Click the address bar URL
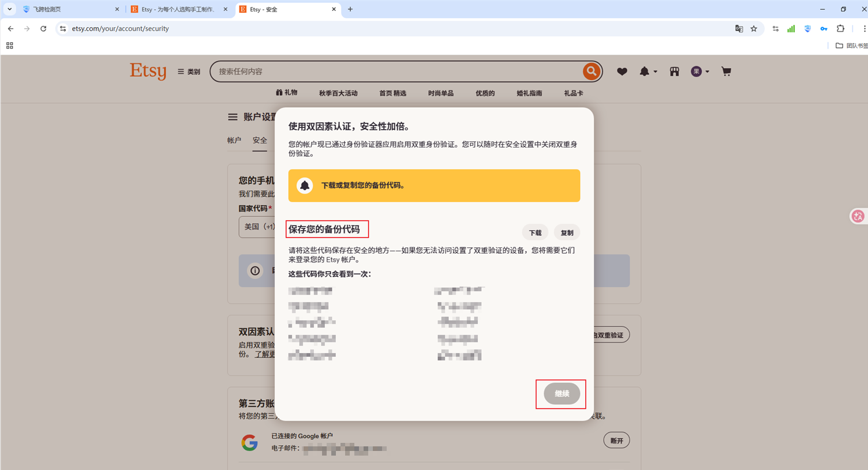The image size is (868, 470). click(x=121, y=29)
